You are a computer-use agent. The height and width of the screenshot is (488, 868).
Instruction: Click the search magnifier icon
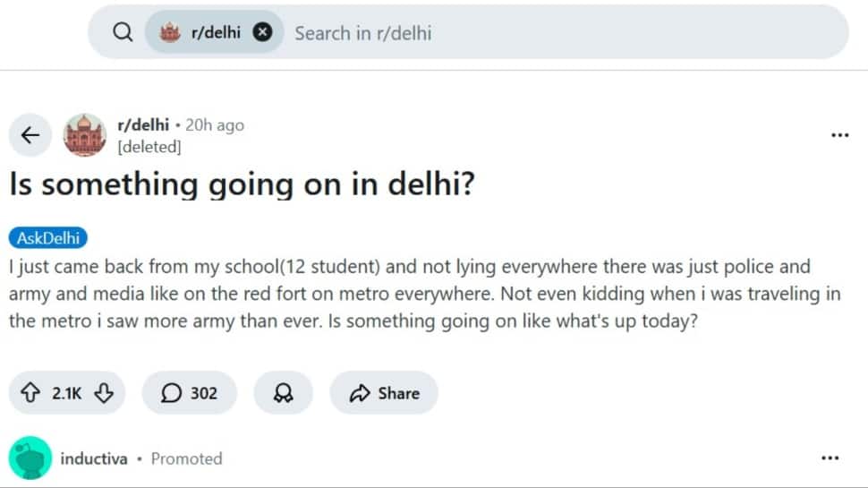pos(123,33)
